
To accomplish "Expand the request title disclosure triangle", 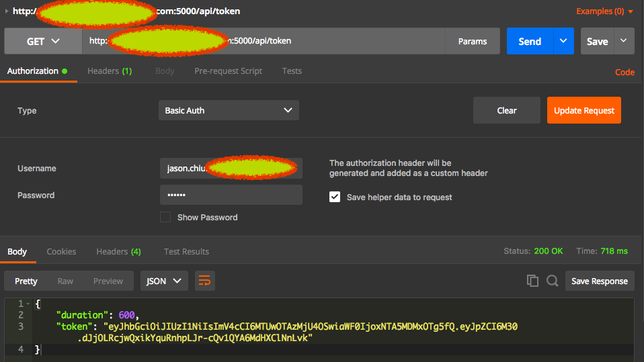I will point(7,11).
